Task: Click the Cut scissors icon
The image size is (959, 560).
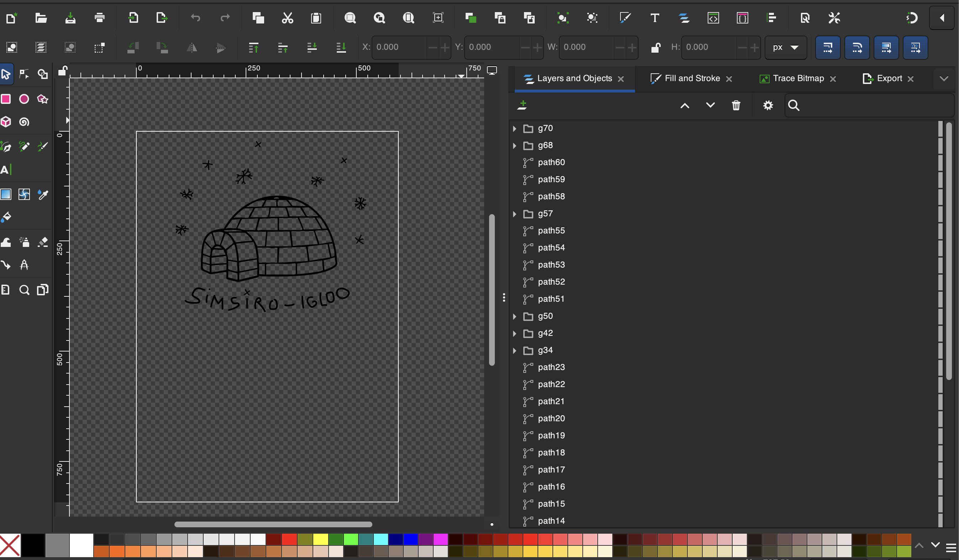Action: 287,18
